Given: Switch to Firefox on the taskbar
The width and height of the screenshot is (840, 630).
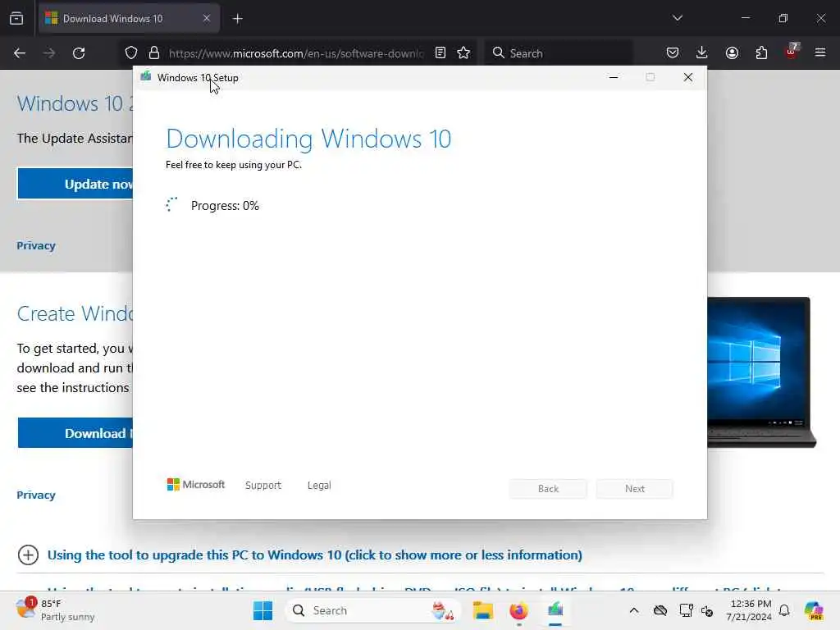Looking at the screenshot, I should coord(518,610).
